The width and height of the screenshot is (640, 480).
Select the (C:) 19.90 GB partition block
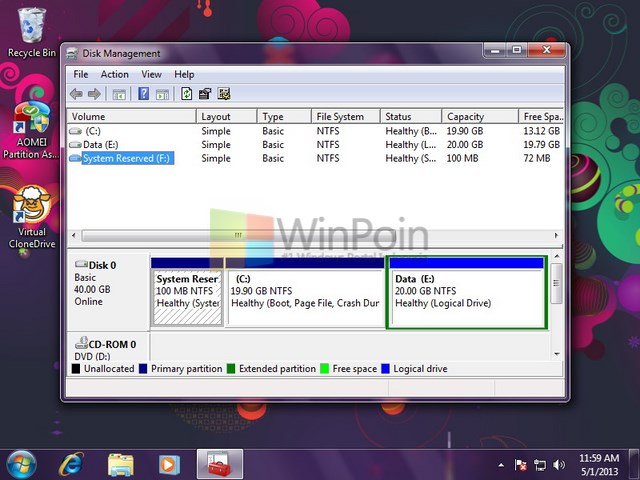pos(305,291)
